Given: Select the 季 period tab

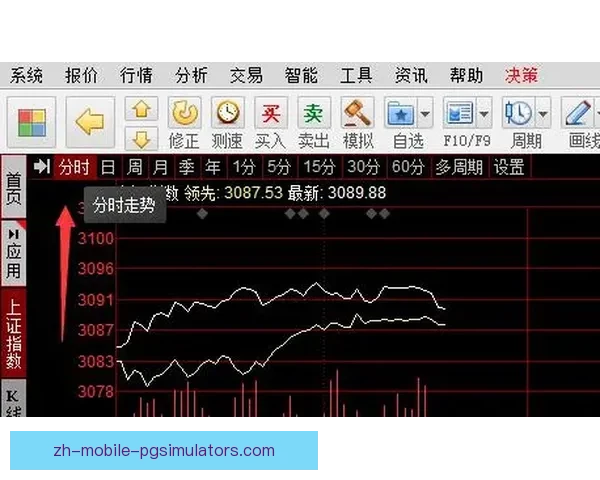Looking at the screenshot, I should [x=187, y=167].
